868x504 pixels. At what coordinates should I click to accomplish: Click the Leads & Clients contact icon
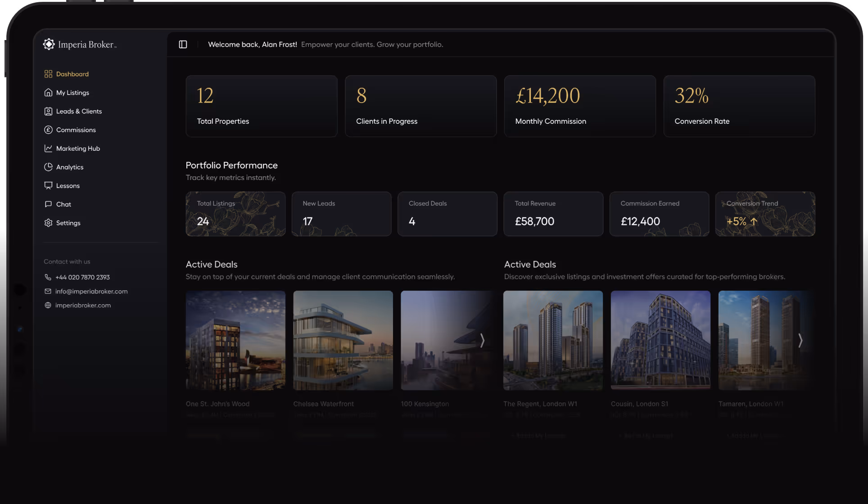(49, 111)
